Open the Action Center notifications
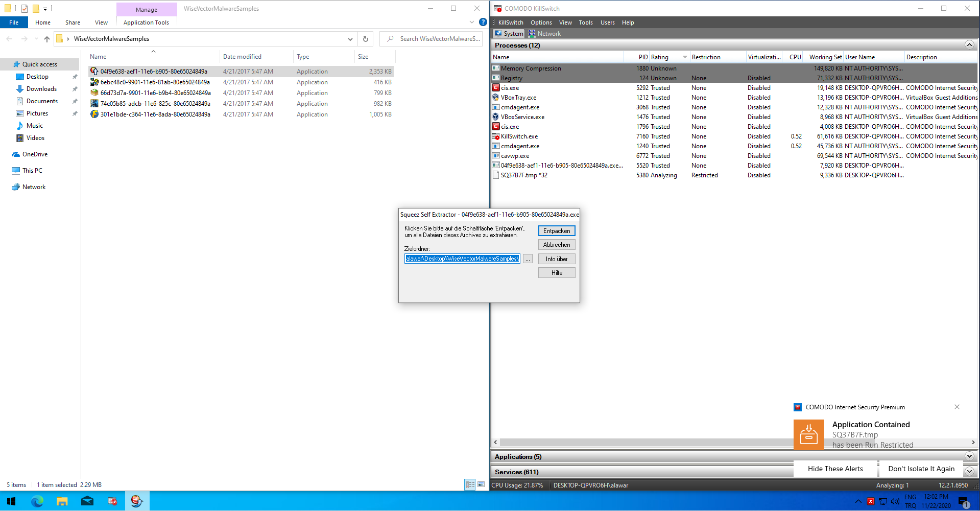 pos(964,501)
